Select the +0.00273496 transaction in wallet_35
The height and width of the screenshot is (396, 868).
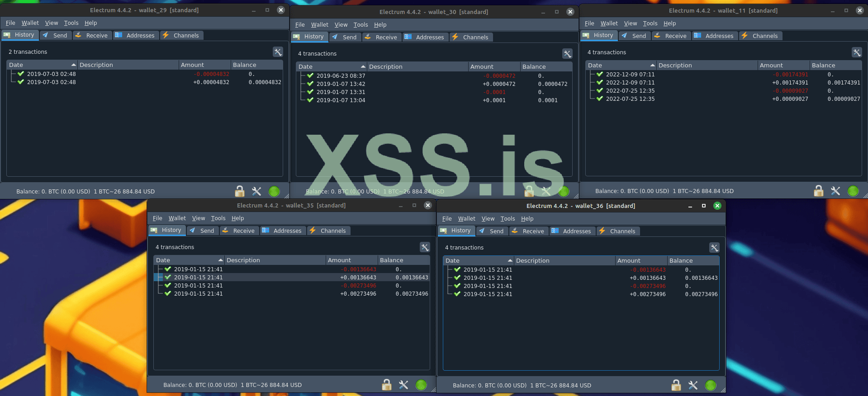(x=292, y=294)
